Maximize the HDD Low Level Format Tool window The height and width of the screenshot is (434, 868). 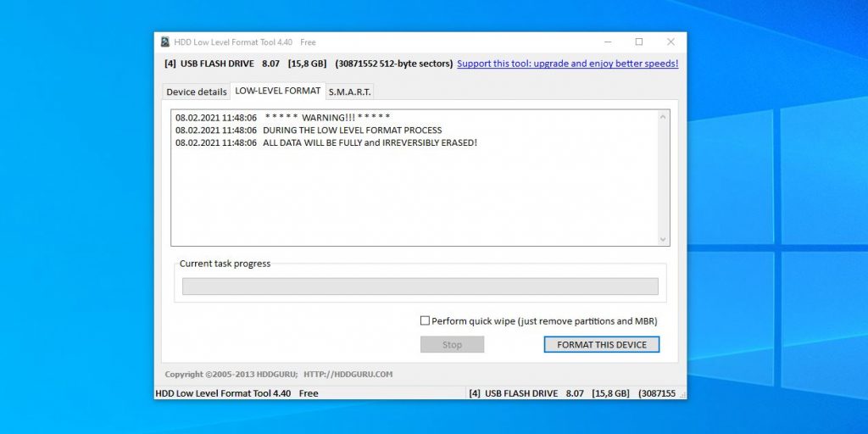pyautogui.click(x=639, y=42)
